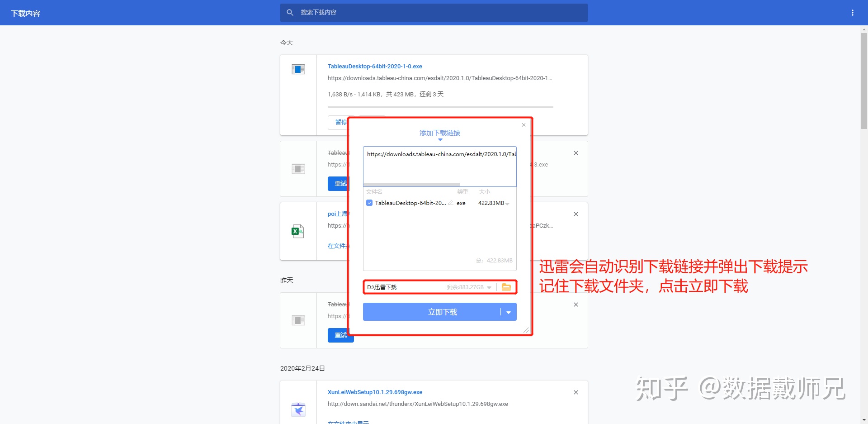Click the search magnifier icon in the header
The width and height of the screenshot is (868, 424).
point(290,13)
